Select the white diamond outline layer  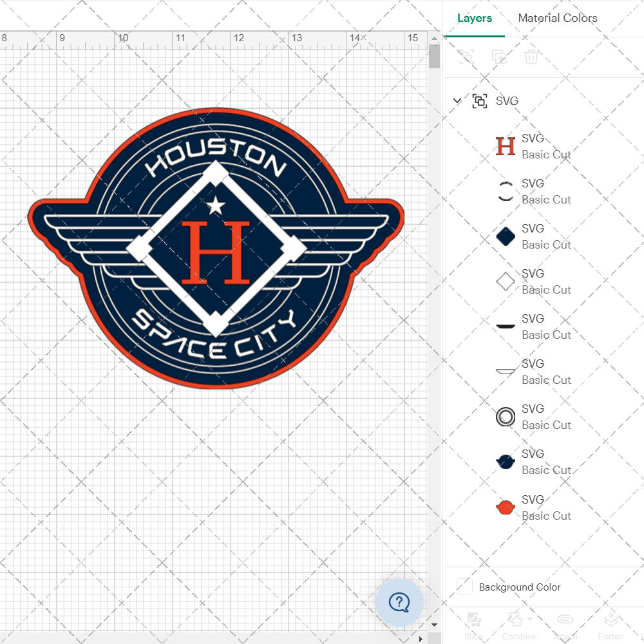point(506,282)
